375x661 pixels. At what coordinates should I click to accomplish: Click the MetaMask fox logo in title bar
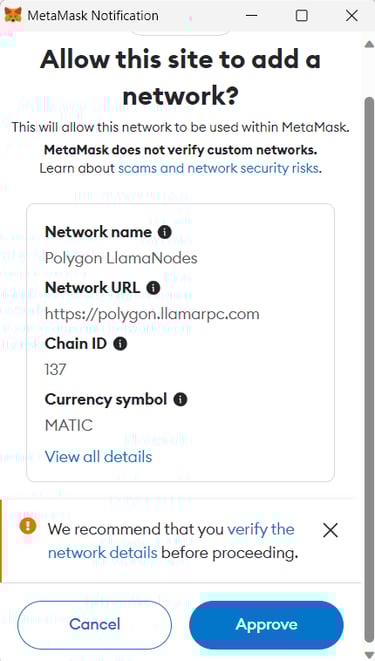[13, 16]
